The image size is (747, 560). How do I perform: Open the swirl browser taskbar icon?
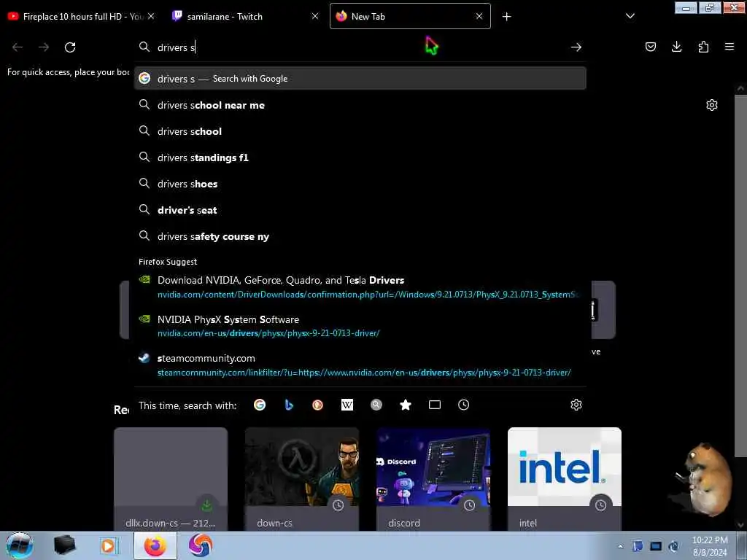pyautogui.click(x=200, y=545)
